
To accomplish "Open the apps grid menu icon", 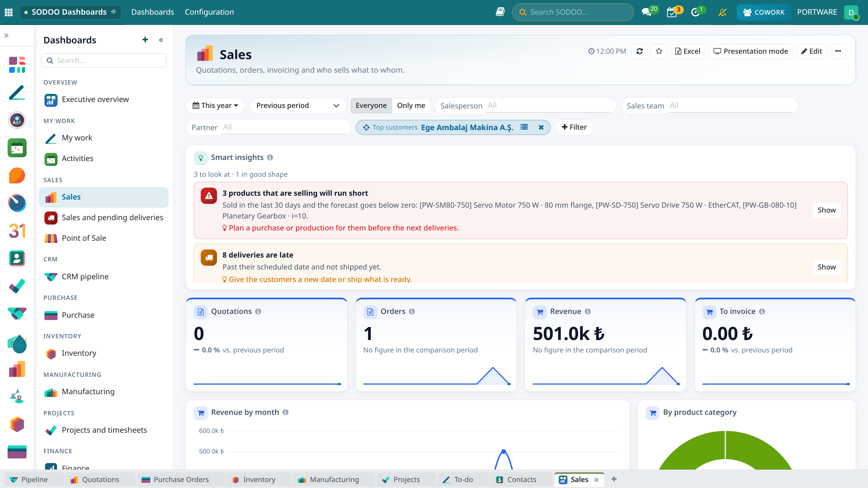I will pos(9,12).
